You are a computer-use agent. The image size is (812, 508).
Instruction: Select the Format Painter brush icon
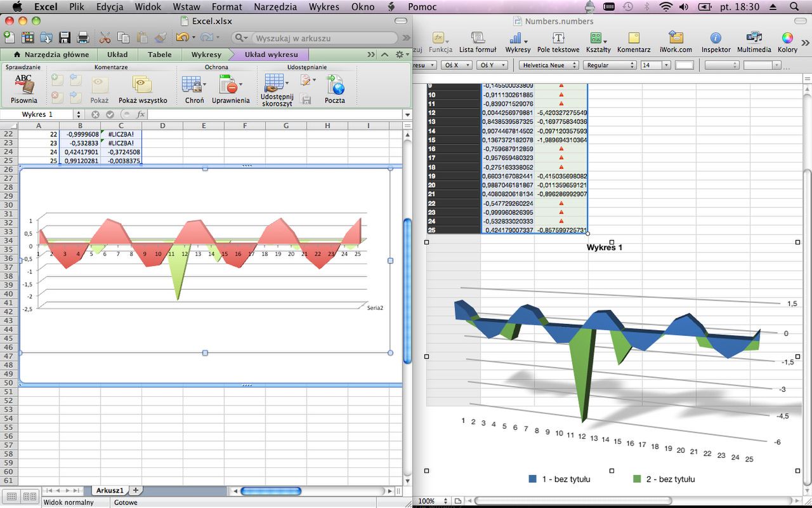point(160,37)
